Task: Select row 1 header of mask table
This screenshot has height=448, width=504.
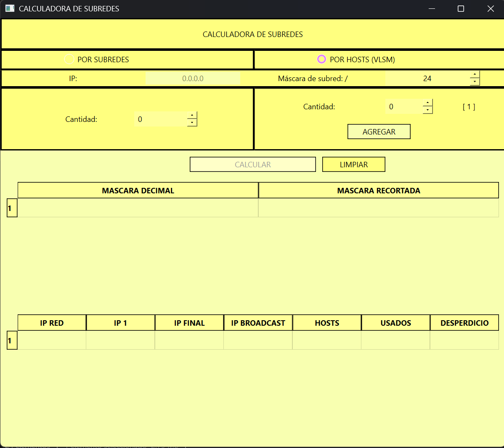Action: 12,208
